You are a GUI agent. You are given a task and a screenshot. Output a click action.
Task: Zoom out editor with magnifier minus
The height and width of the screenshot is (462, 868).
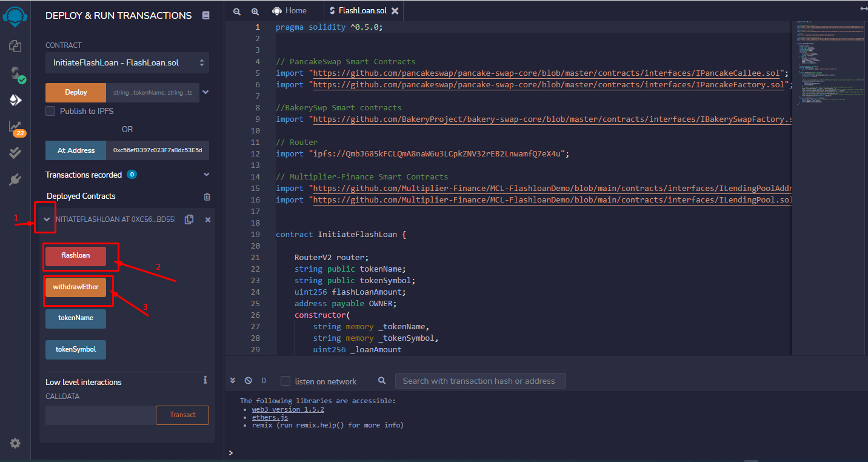point(237,11)
